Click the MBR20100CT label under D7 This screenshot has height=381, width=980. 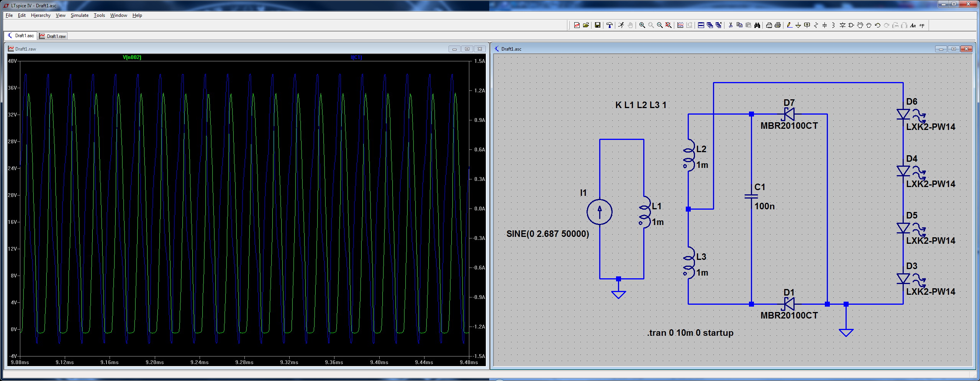pyautogui.click(x=789, y=126)
